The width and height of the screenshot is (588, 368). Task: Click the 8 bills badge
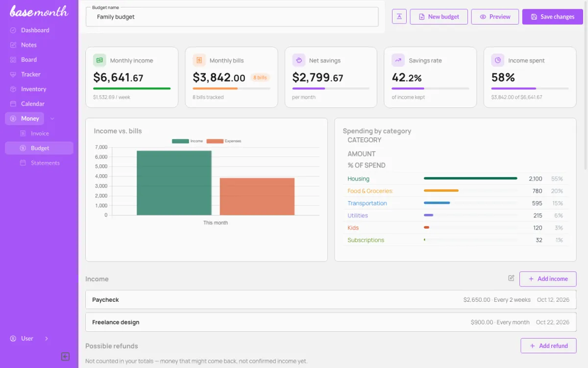point(260,78)
